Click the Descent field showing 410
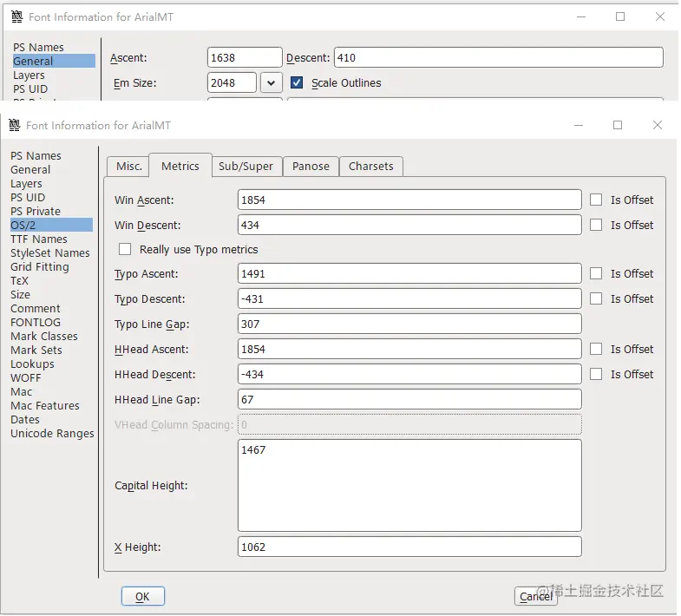This screenshot has width=681, height=616. click(x=499, y=57)
